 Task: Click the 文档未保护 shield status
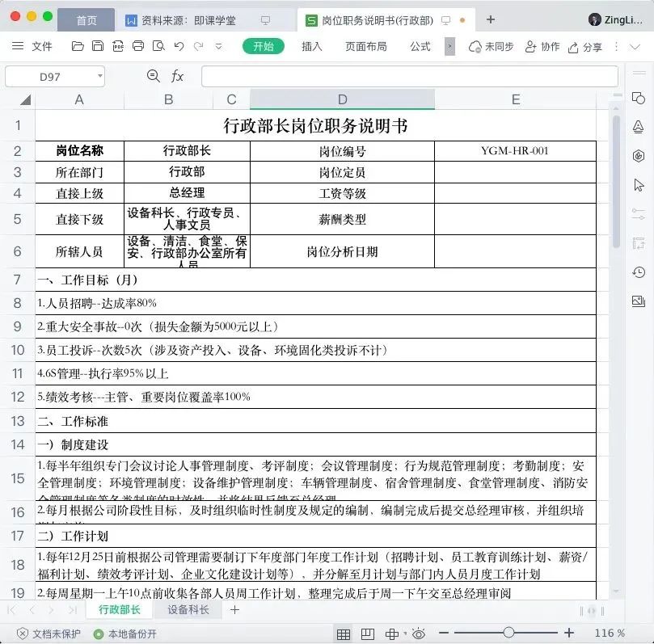tap(49, 634)
